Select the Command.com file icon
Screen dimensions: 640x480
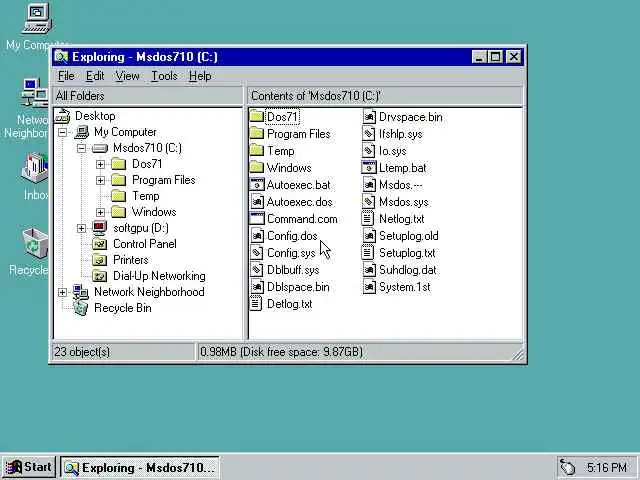pyautogui.click(x=256, y=218)
